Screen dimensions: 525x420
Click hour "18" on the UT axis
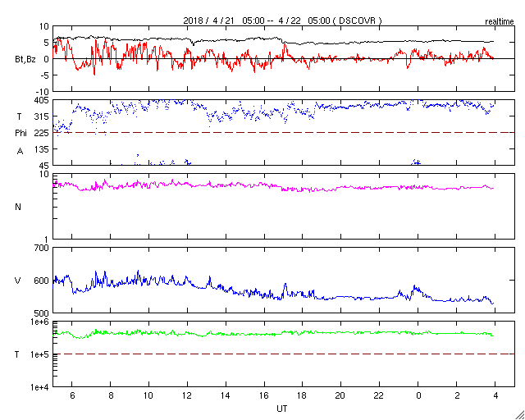click(x=303, y=395)
